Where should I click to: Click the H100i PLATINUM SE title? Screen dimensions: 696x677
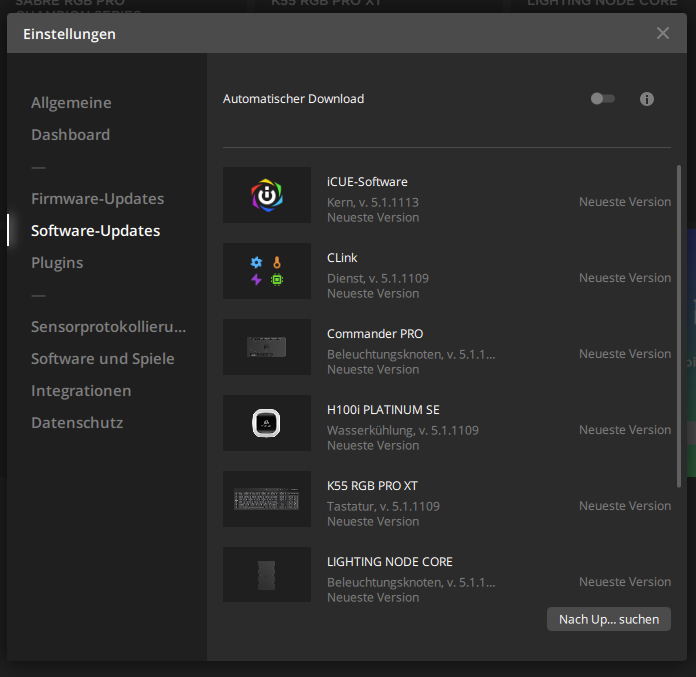click(383, 410)
